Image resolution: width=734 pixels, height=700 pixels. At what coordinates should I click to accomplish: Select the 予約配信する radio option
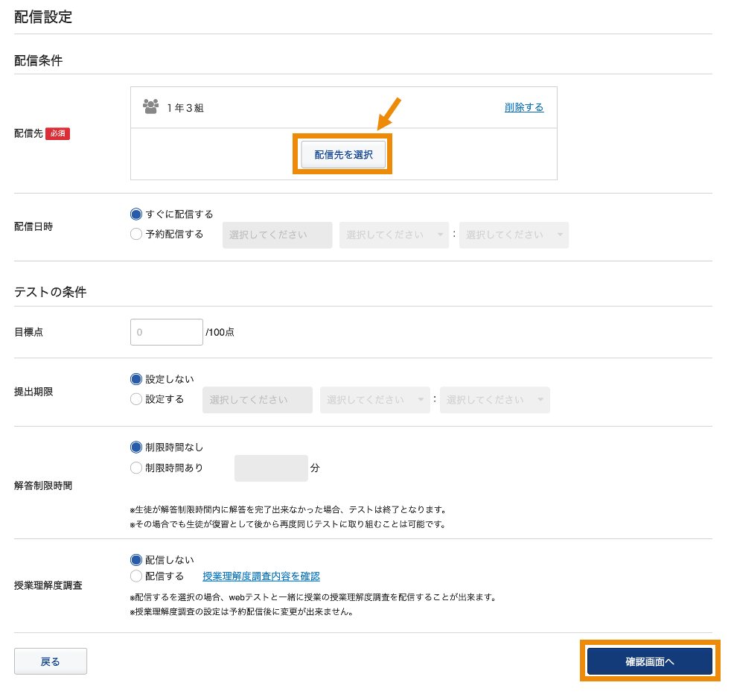click(135, 235)
